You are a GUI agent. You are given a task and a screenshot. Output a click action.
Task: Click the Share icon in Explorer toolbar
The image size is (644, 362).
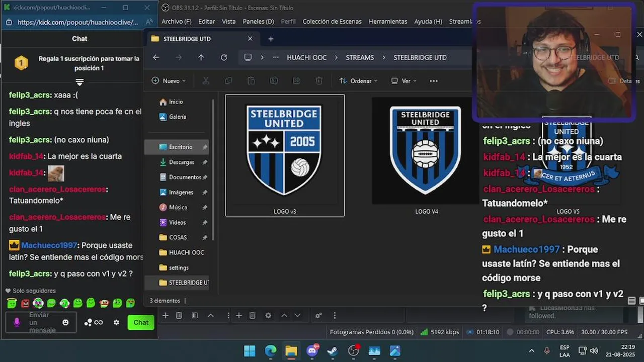(296, 81)
